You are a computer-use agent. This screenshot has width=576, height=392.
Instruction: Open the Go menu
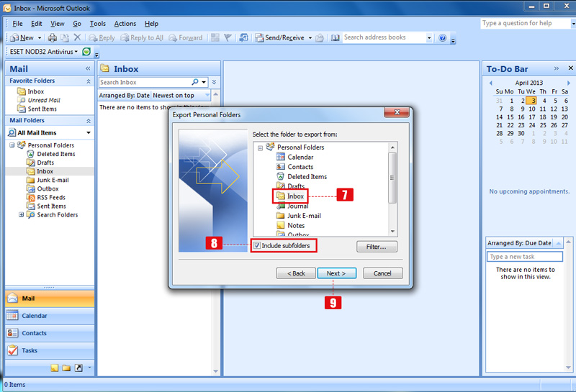tap(77, 24)
